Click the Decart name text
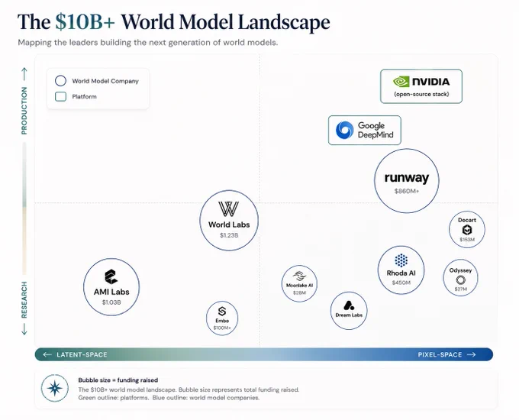Image resolution: width=519 pixels, height=420 pixels. click(467, 220)
